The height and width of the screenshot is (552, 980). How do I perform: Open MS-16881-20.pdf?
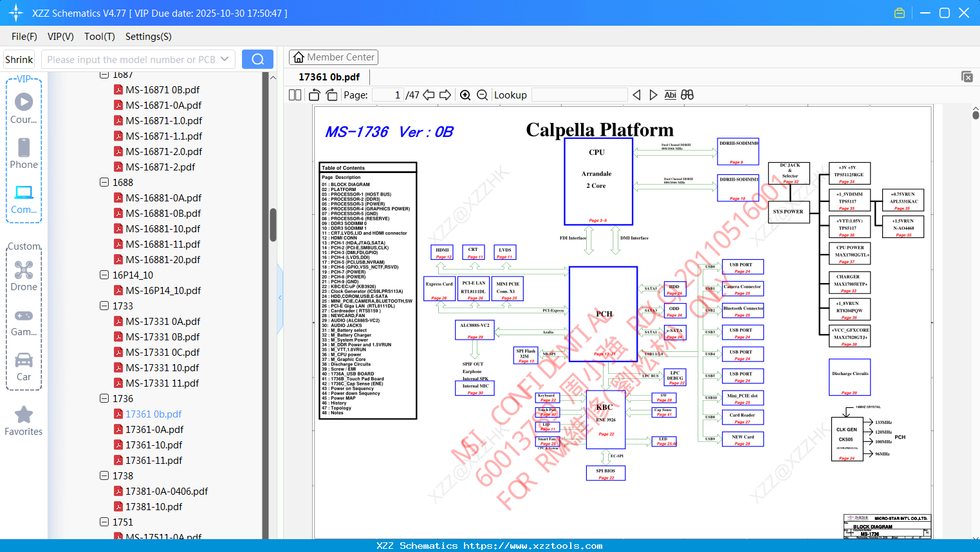pyautogui.click(x=163, y=259)
